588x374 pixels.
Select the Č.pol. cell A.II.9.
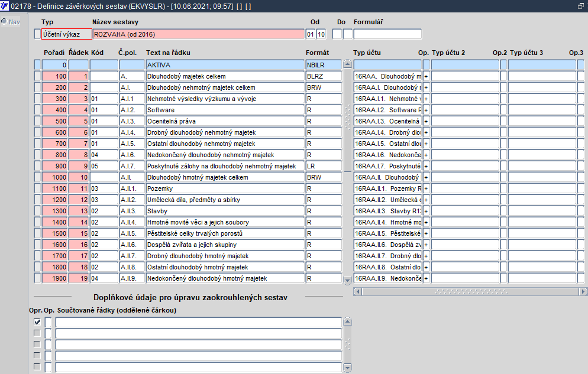tap(132, 278)
